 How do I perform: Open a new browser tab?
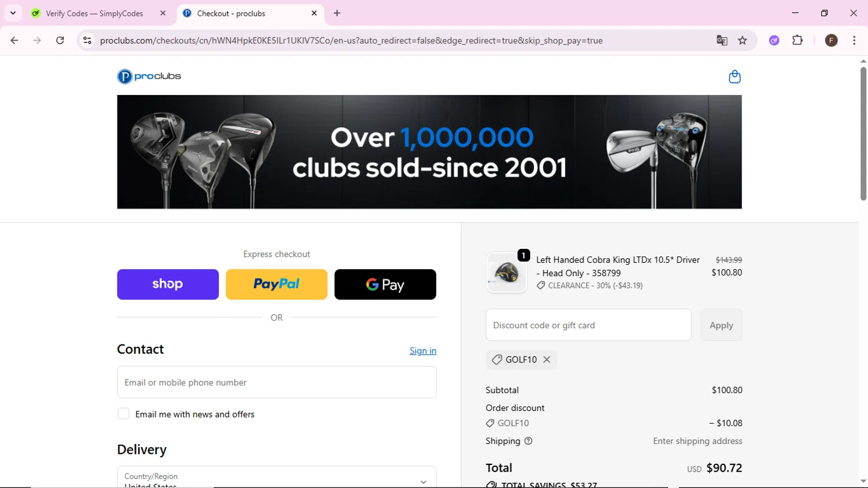coord(337,13)
